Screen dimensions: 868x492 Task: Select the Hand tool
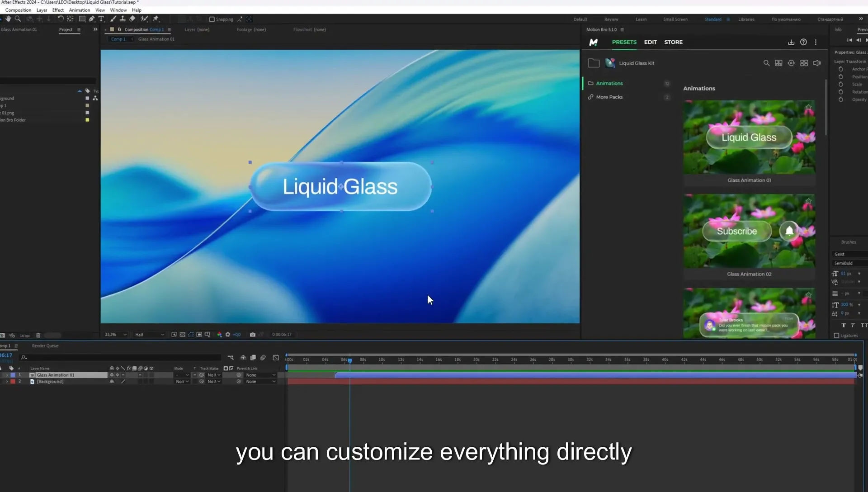pos(8,19)
